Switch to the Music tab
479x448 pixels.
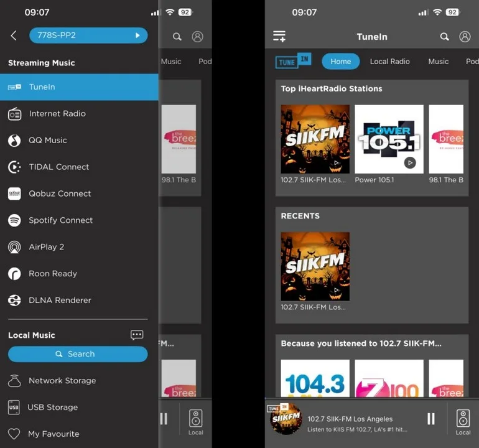pyautogui.click(x=438, y=62)
